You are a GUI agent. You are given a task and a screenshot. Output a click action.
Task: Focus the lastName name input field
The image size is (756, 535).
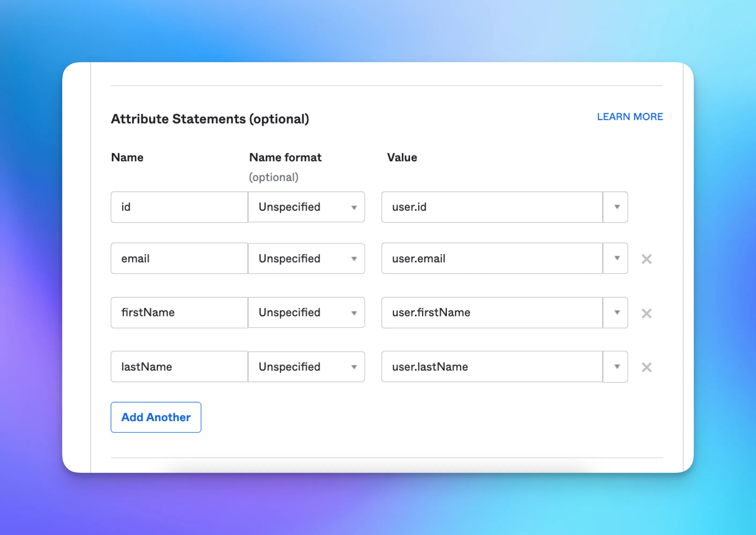pyautogui.click(x=179, y=367)
